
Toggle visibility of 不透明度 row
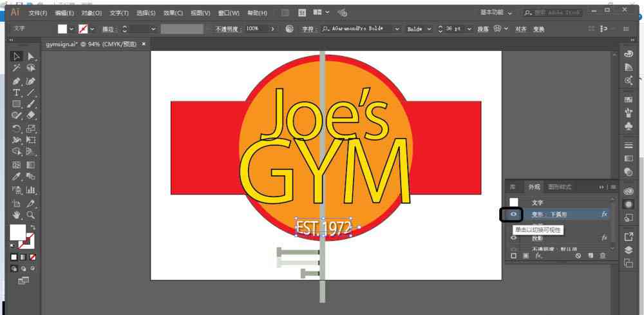pyautogui.click(x=513, y=249)
